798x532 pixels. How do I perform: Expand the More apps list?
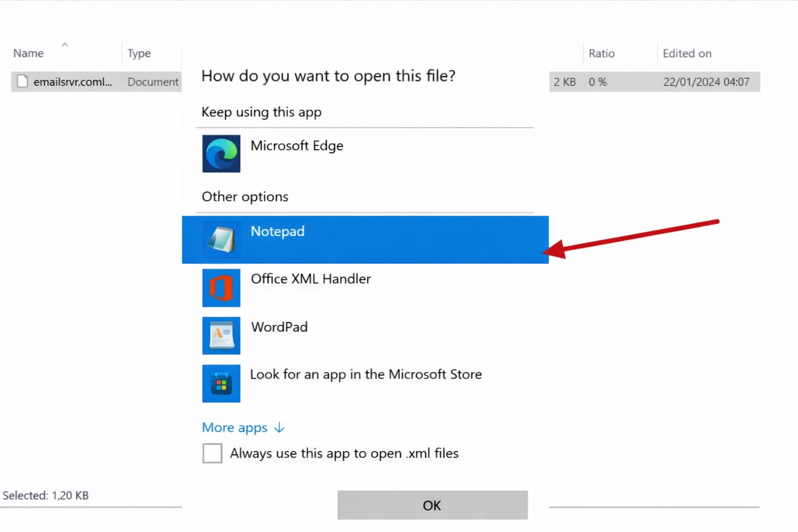point(243,428)
